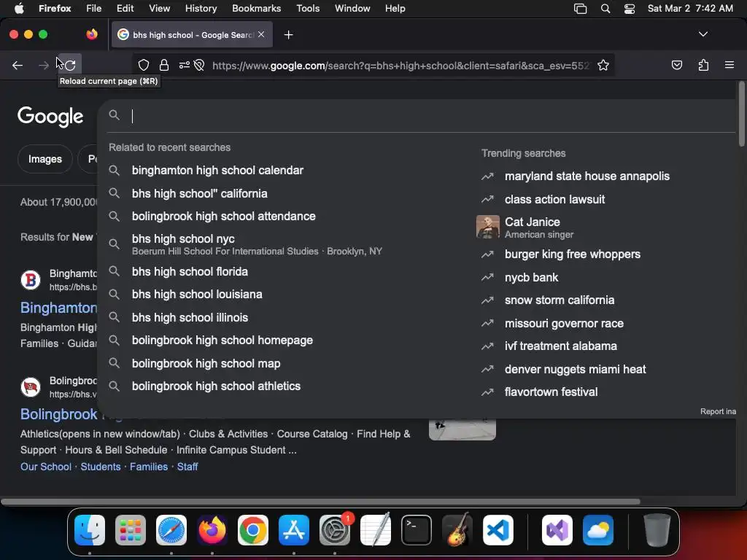Choose suggestion bolingbrook high school homepage
Viewport: 747px width, 560px height.
point(222,340)
